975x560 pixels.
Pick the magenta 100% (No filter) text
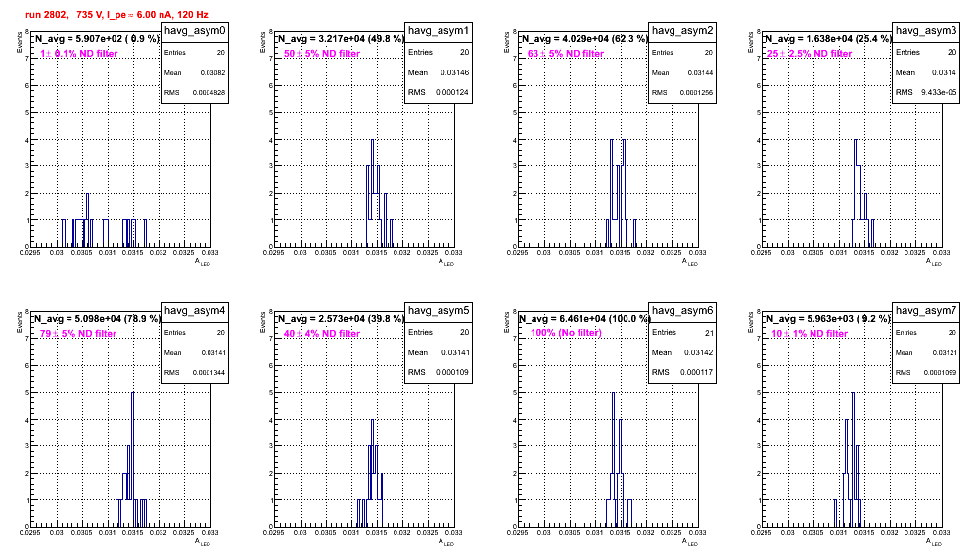tap(566, 333)
